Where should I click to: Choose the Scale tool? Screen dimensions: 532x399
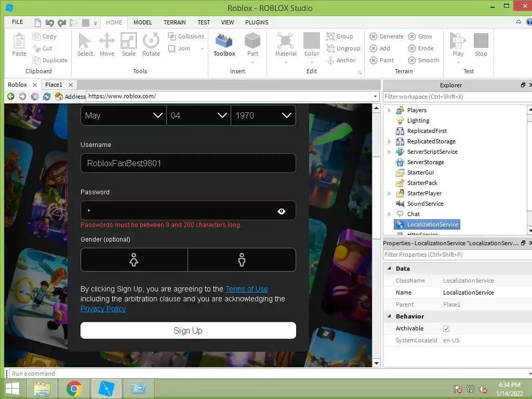click(129, 45)
